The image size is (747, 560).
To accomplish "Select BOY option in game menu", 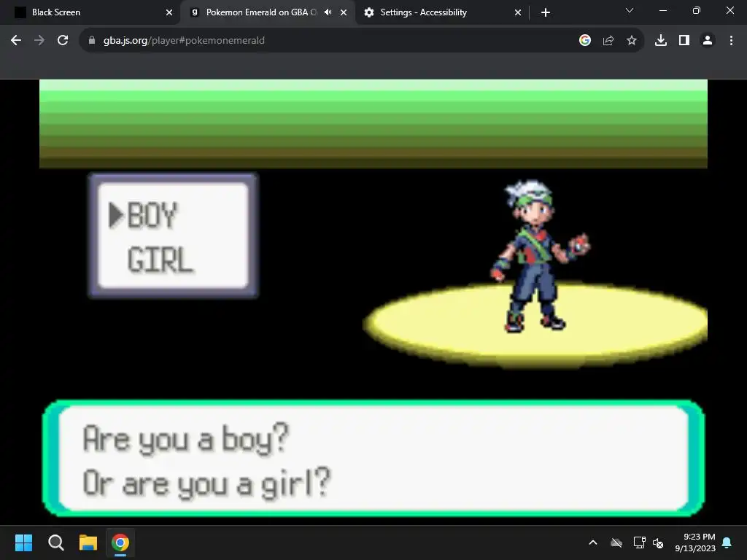I will tap(152, 216).
